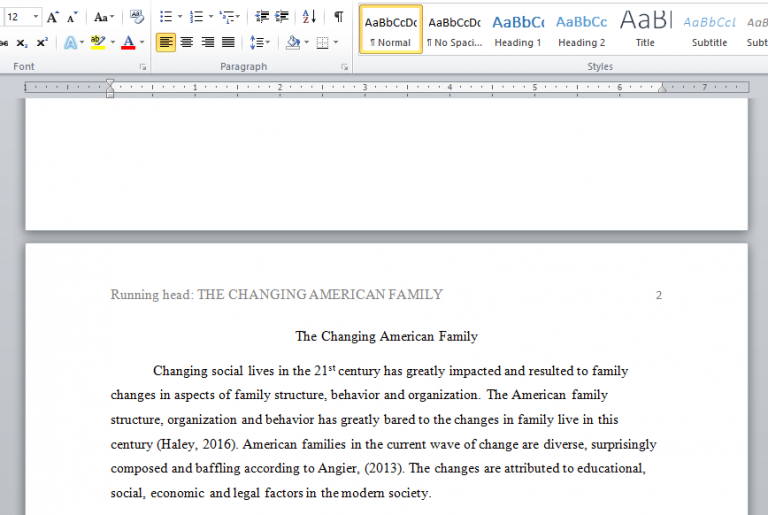The height and width of the screenshot is (515, 768).
Task: Click the Shrink Font icon
Action: [x=71, y=17]
